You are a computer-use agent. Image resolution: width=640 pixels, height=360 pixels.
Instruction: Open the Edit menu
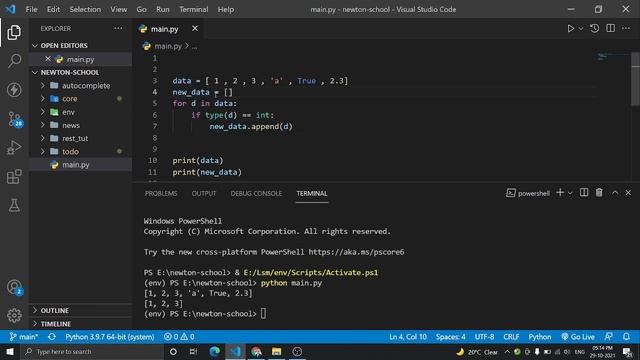click(53, 9)
